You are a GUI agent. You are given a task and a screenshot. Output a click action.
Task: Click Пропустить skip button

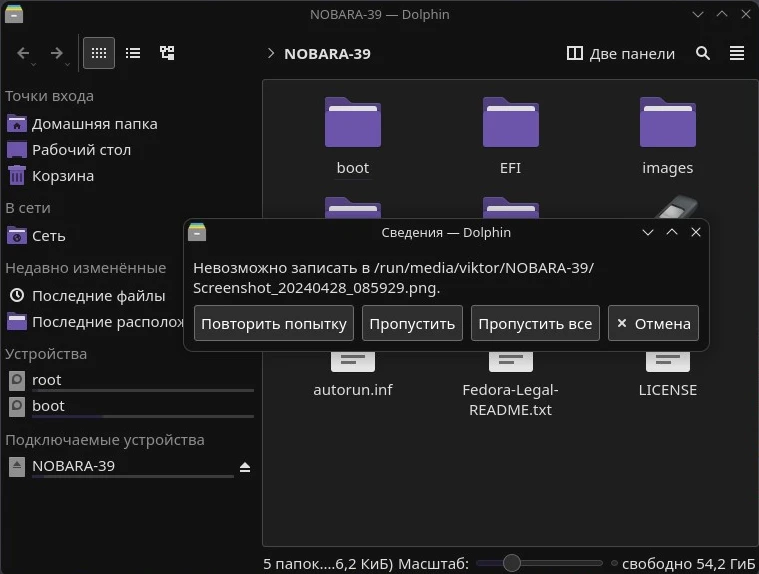point(412,323)
